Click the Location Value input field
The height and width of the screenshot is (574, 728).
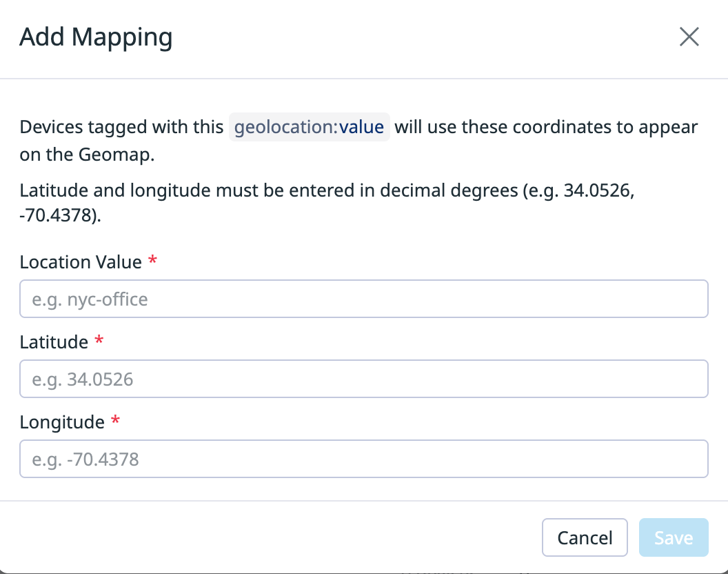point(363,299)
